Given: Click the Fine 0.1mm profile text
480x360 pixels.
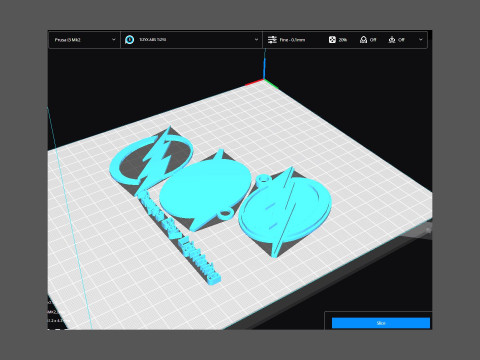Looking at the screenshot, I should [292, 40].
